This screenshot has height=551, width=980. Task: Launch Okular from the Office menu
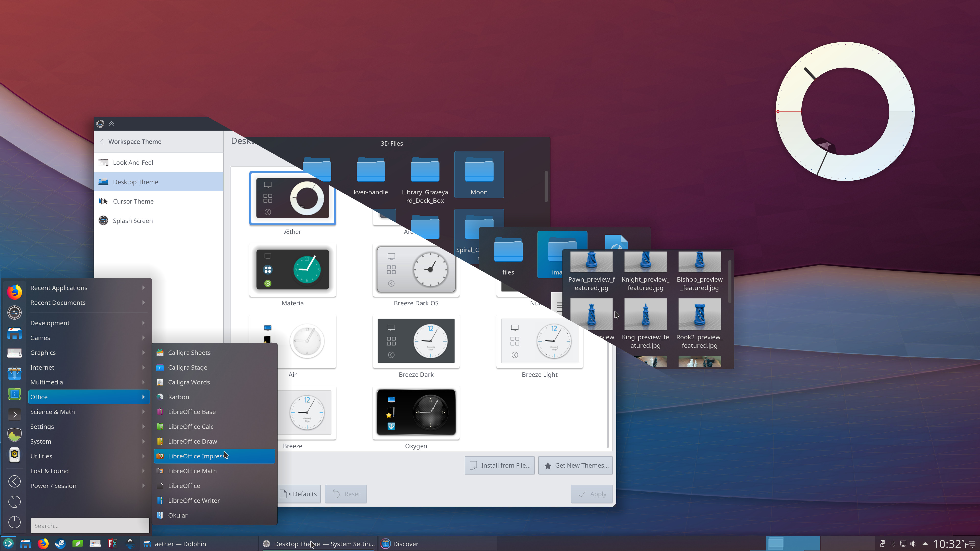tap(214, 516)
